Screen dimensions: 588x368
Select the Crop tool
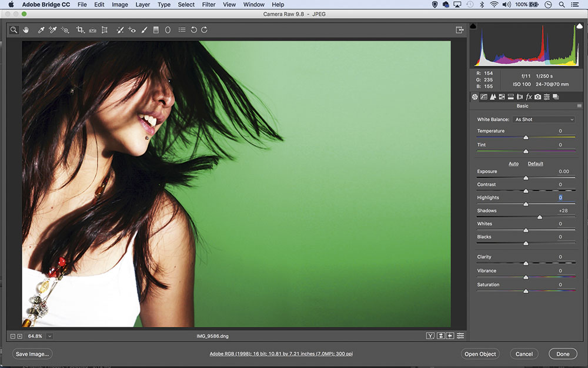81,29
